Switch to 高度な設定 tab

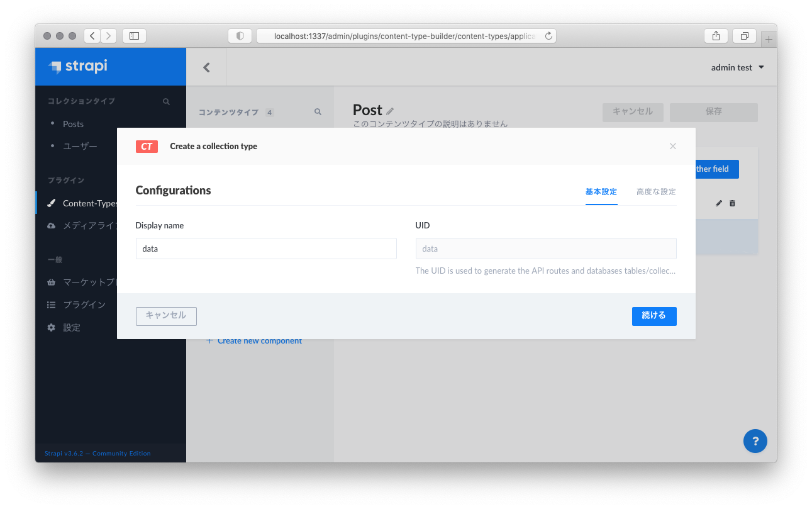(656, 192)
